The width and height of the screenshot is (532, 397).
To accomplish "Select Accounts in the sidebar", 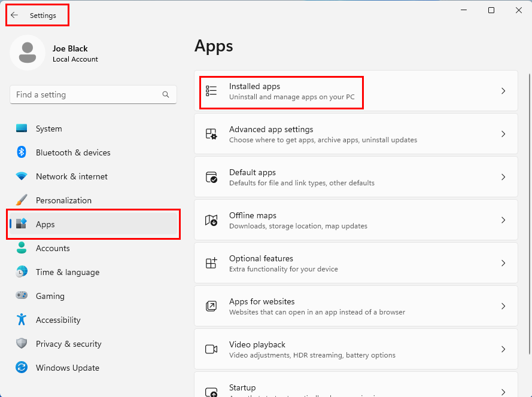I will pos(53,248).
